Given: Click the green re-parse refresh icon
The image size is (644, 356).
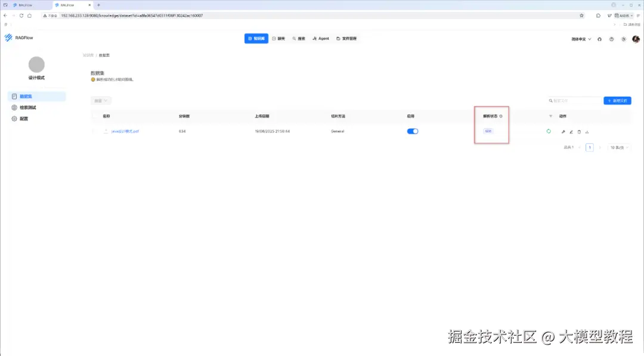Looking at the screenshot, I should point(549,131).
